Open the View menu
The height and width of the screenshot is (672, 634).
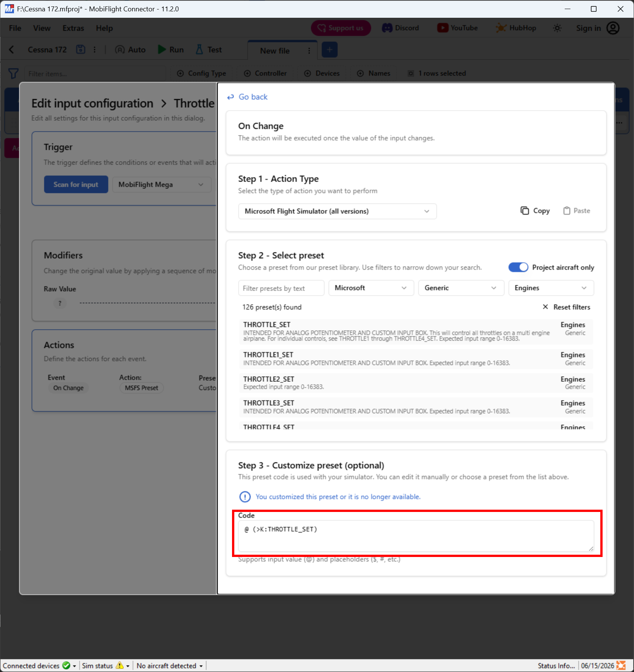tap(42, 28)
